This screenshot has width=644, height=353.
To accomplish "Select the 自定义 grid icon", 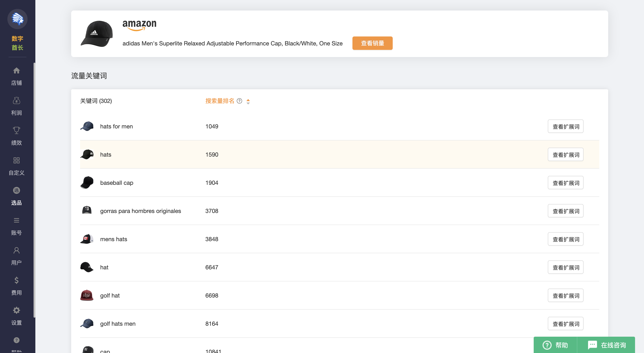I will coord(17,160).
